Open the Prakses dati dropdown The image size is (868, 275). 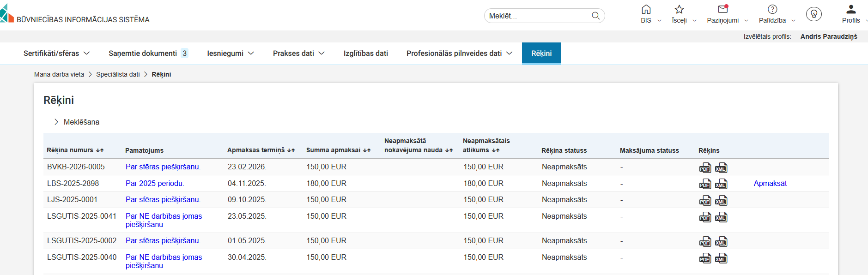298,54
